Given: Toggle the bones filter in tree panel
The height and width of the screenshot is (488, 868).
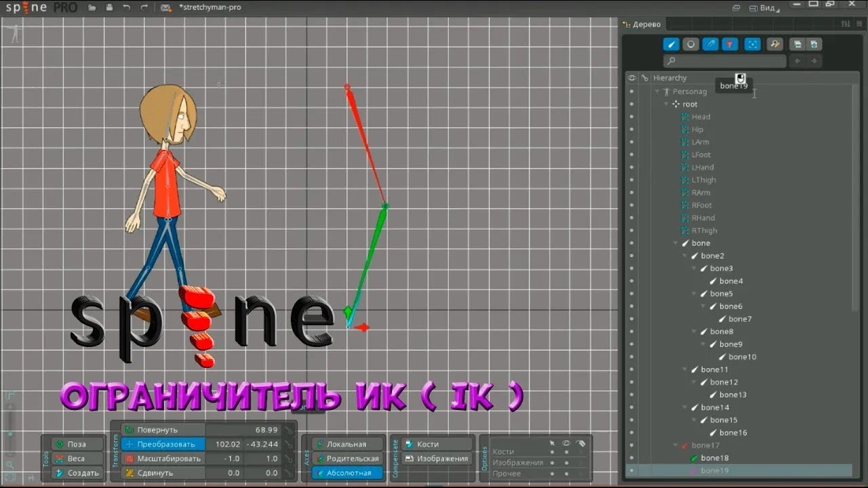Looking at the screenshot, I should pyautogui.click(x=671, y=44).
